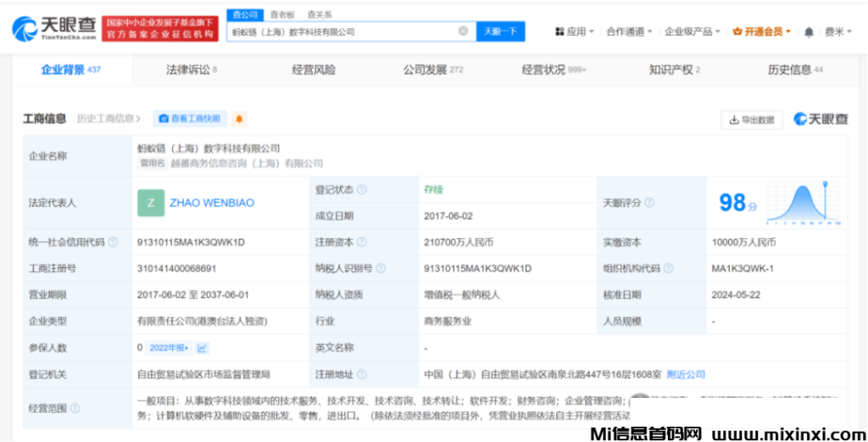Click the notification bell icon in header

809,31
